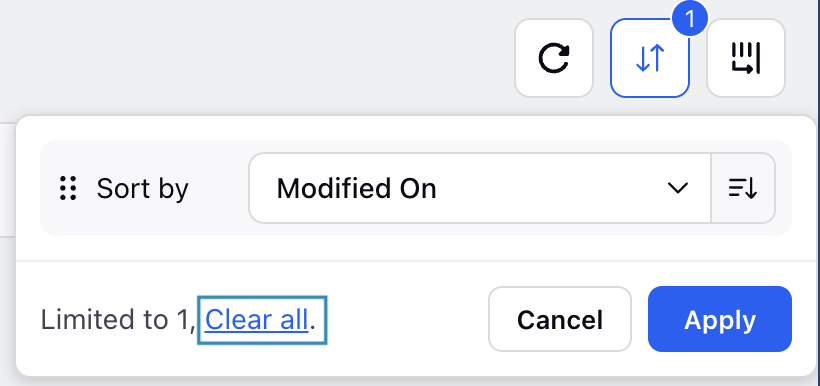Switch between ascending and descending order icon
This screenshot has height=386, width=820.
pos(743,188)
